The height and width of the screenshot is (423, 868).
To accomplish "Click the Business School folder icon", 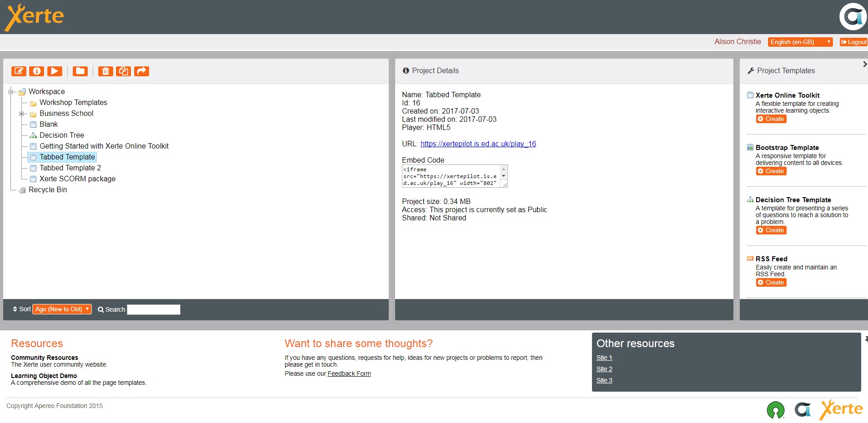I will pyautogui.click(x=33, y=114).
